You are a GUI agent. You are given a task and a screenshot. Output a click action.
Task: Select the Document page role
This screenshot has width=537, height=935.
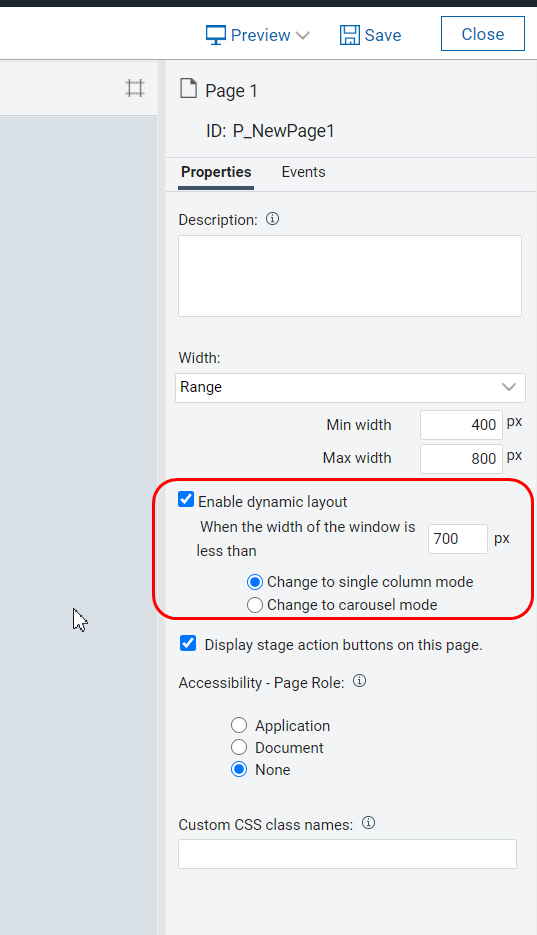click(239, 747)
